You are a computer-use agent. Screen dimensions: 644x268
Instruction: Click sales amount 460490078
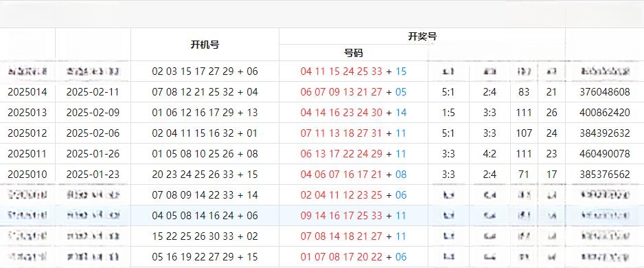pyautogui.click(x=605, y=154)
